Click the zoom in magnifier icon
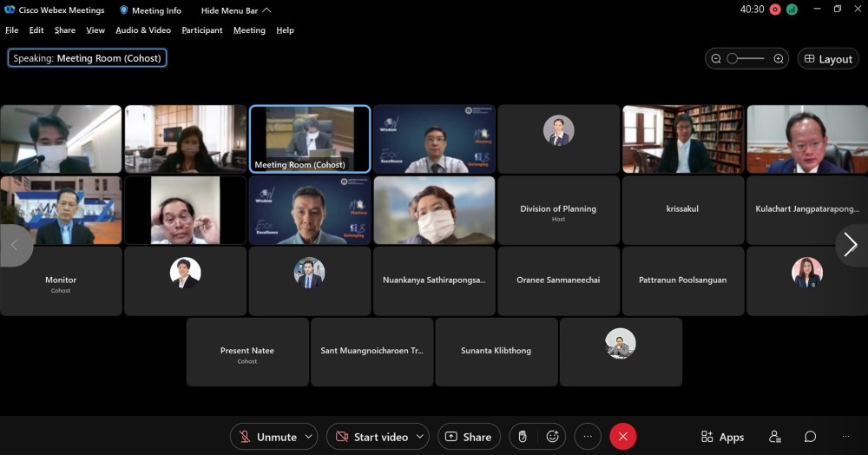This screenshot has width=868, height=455. coord(779,59)
